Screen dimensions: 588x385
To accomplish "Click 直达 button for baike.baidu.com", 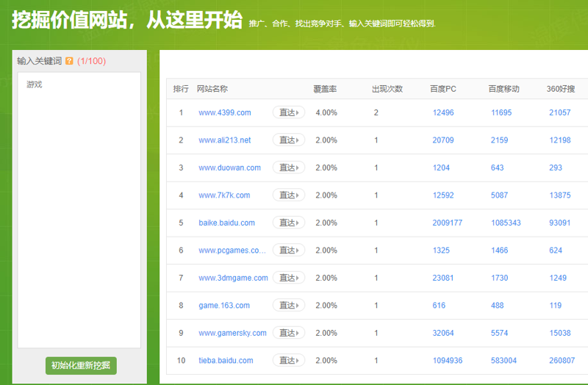I will pyautogui.click(x=289, y=223).
